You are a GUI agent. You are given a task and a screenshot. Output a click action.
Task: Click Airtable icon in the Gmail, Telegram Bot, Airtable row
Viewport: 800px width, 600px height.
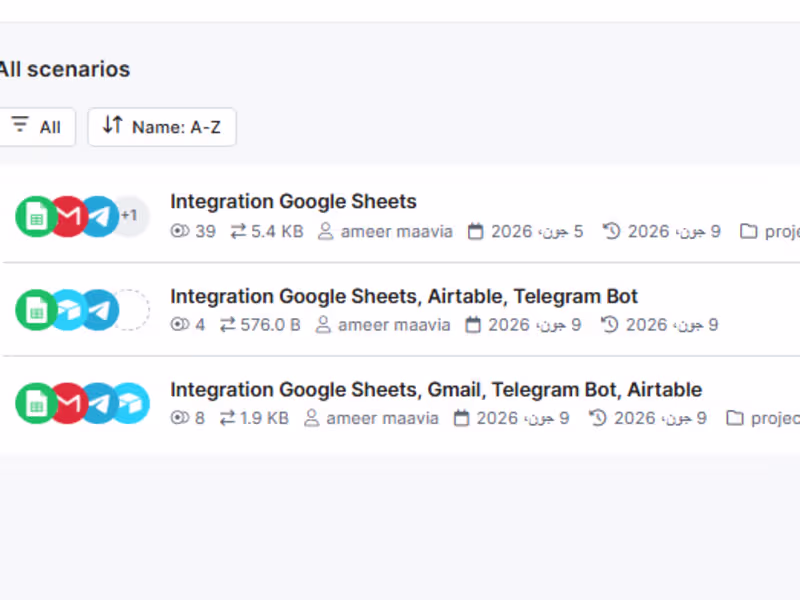(x=130, y=404)
